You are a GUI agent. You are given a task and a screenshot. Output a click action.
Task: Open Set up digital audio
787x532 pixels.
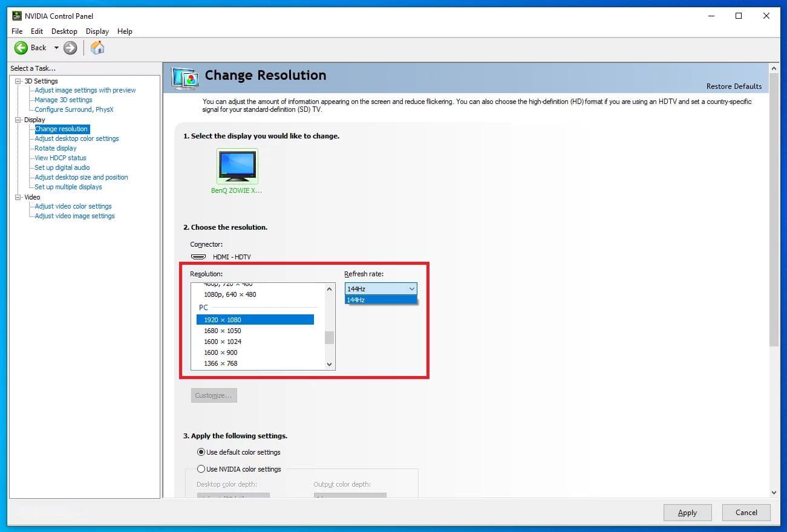tap(62, 167)
